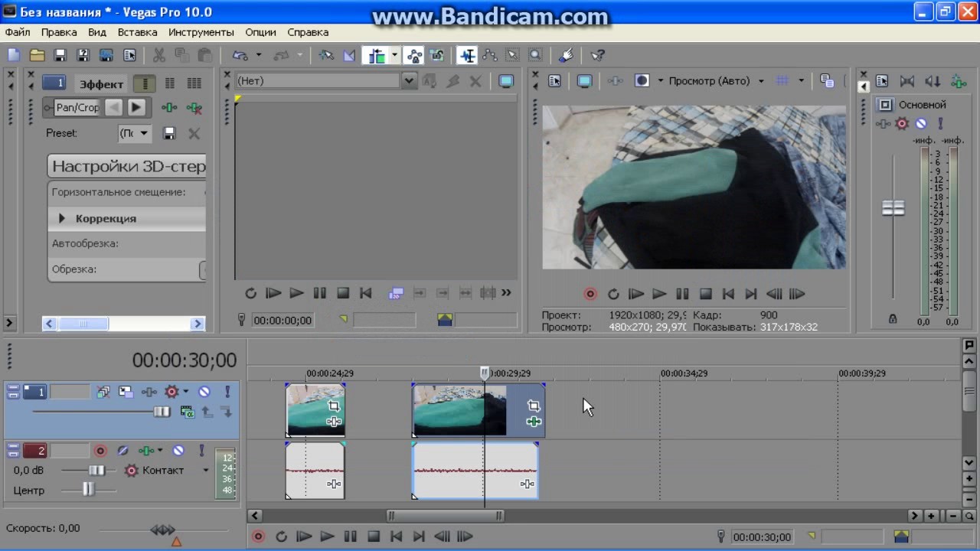Create a new project with toolbar icon
The image size is (980, 551).
14,55
